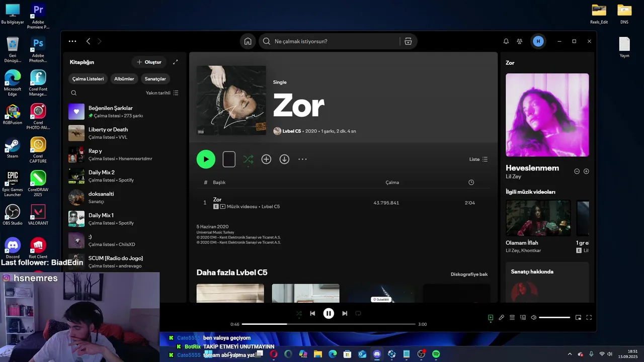Viewport: 644px width, 362px height.
Task: Open Sanatçı hakkında card
Action: click(547, 282)
